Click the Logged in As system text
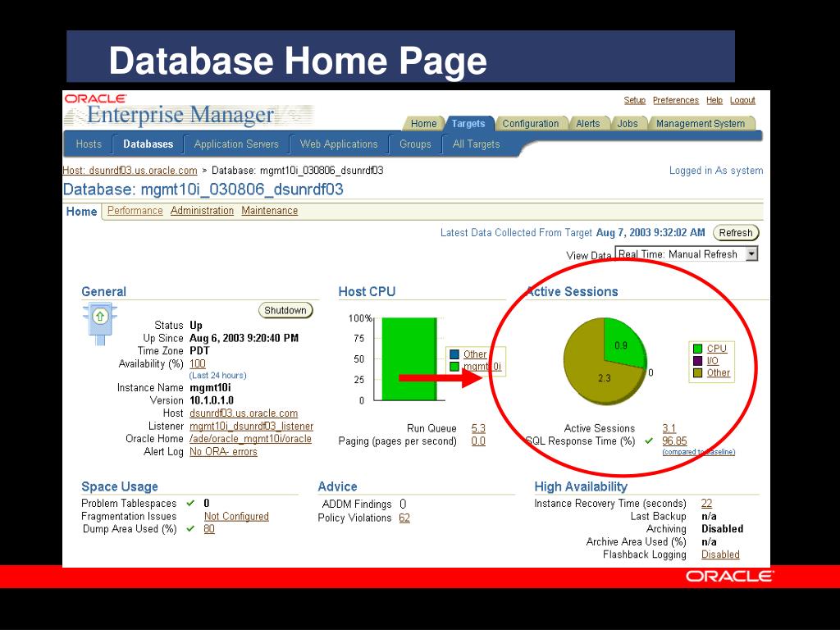The width and height of the screenshot is (840, 630). [715, 171]
